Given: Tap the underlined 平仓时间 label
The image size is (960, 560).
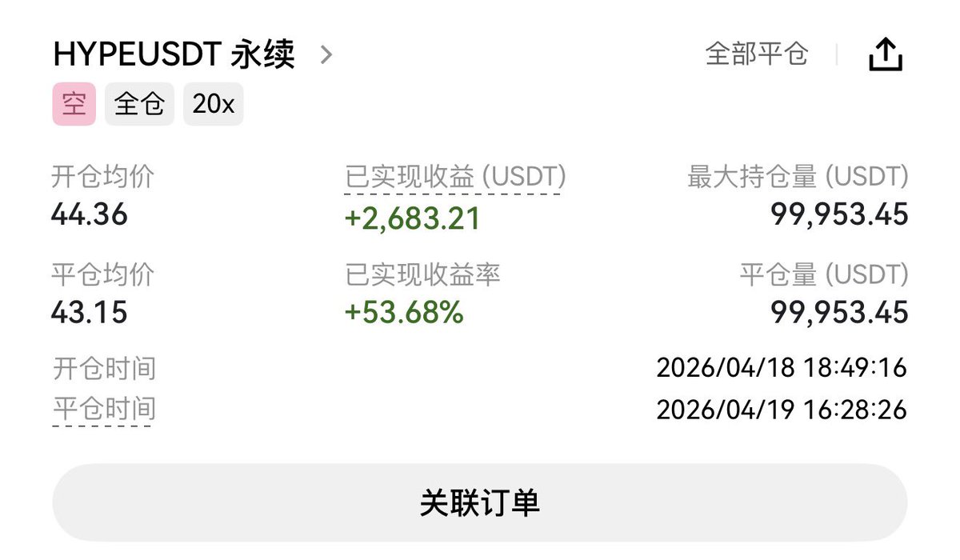Looking at the screenshot, I should [x=103, y=409].
